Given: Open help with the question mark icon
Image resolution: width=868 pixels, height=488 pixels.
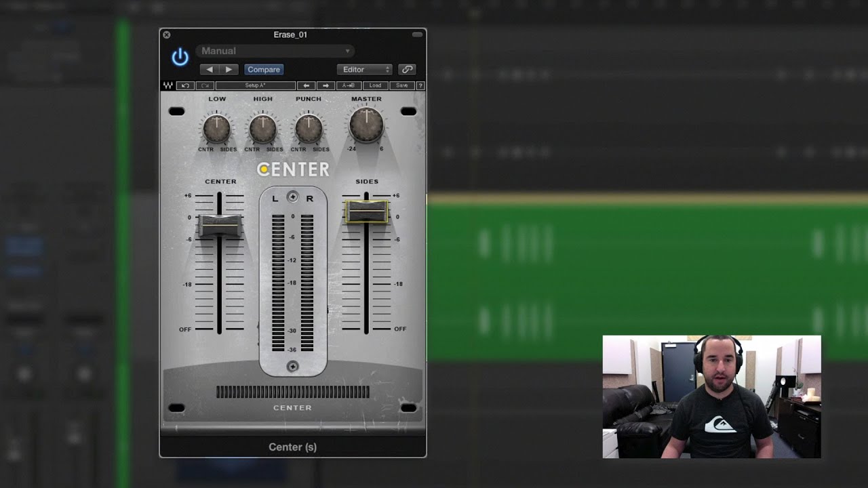Looking at the screenshot, I should [x=420, y=85].
